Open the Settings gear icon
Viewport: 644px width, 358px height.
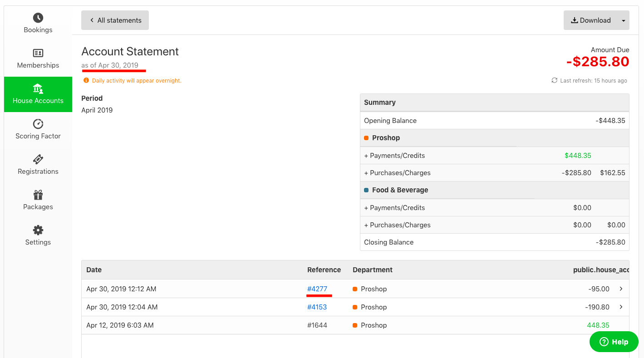click(38, 230)
